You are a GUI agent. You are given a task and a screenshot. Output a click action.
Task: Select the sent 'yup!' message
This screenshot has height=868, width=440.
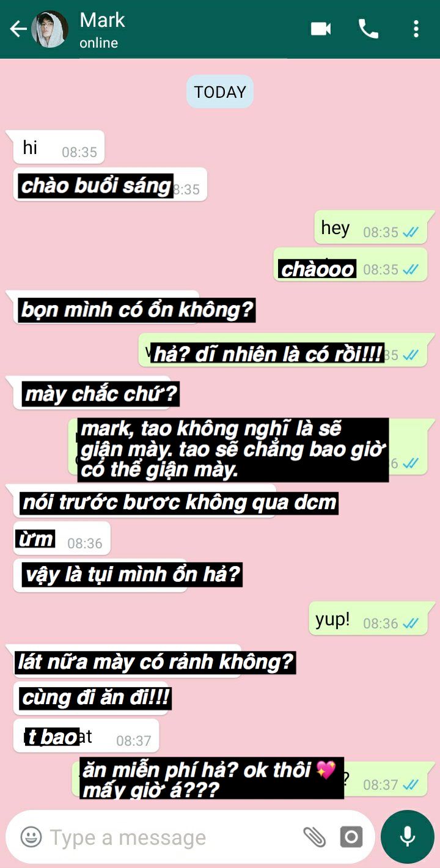click(367, 619)
